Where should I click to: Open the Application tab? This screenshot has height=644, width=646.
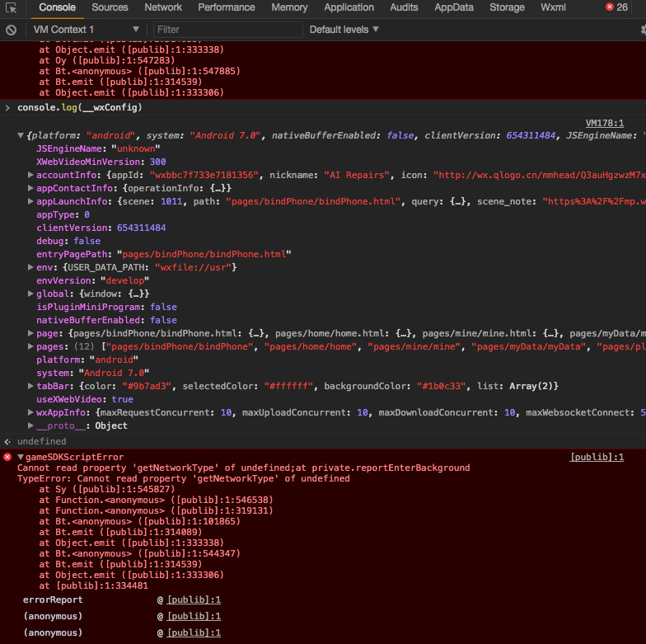[349, 7]
